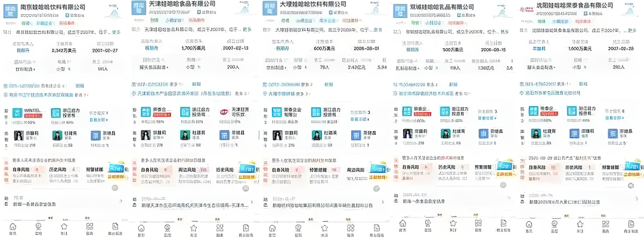Viewport: 644px width, 239px height.
Task: Tap orange promo button in 沈阳娃哈哈荣泰食品 risk row
Action: pyautogui.click(x=633, y=173)
